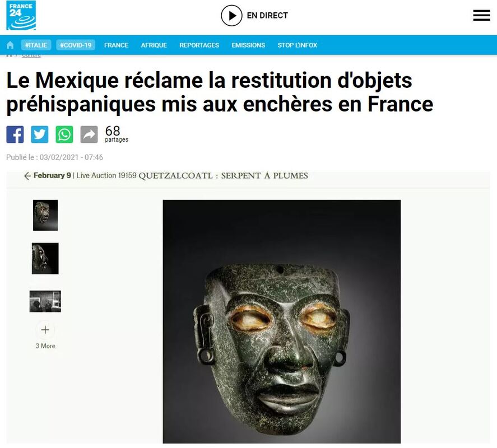Select the #COVID-19 tag

tap(76, 45)
